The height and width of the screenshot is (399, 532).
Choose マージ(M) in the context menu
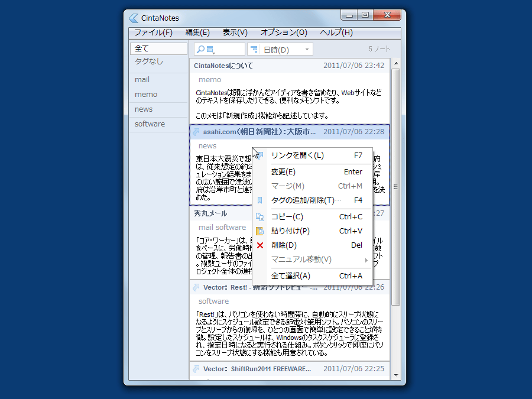point(313,186)
